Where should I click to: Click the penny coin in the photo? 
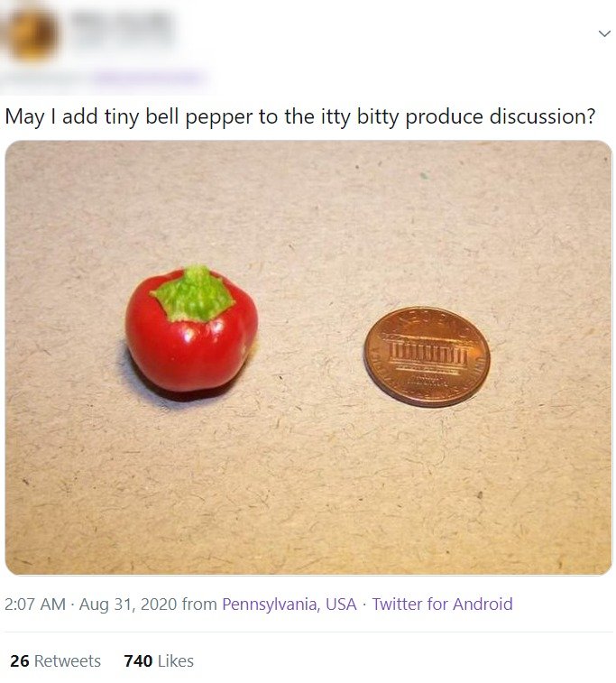coord(428,356)
